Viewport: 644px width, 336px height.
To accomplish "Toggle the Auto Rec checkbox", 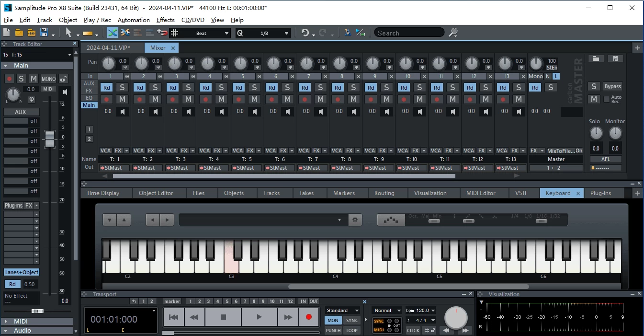I will [x=607, y=99].
